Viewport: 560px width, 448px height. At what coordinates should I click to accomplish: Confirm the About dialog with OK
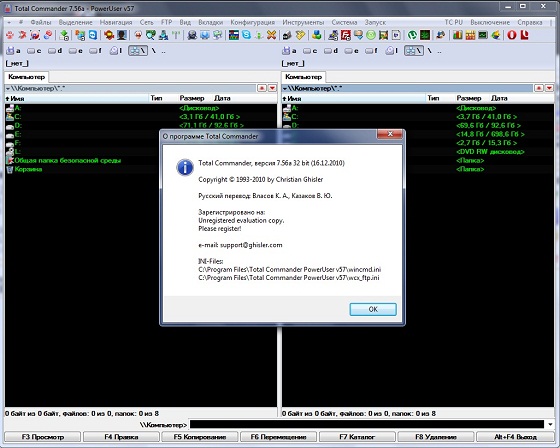pyautogui.click(x=373, y=309)
